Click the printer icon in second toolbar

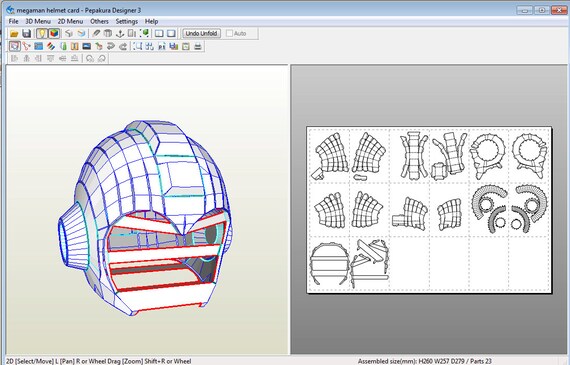[198, 46]
